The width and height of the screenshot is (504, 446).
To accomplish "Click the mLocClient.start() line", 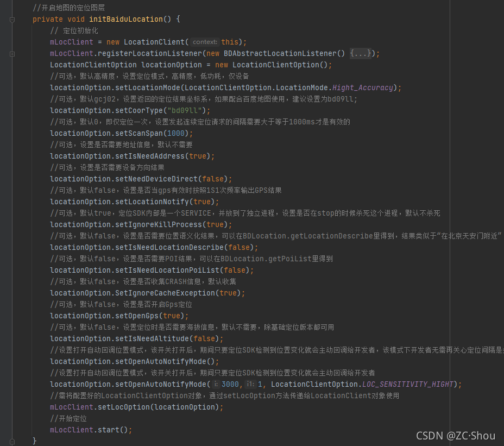I will coord(91,430).
